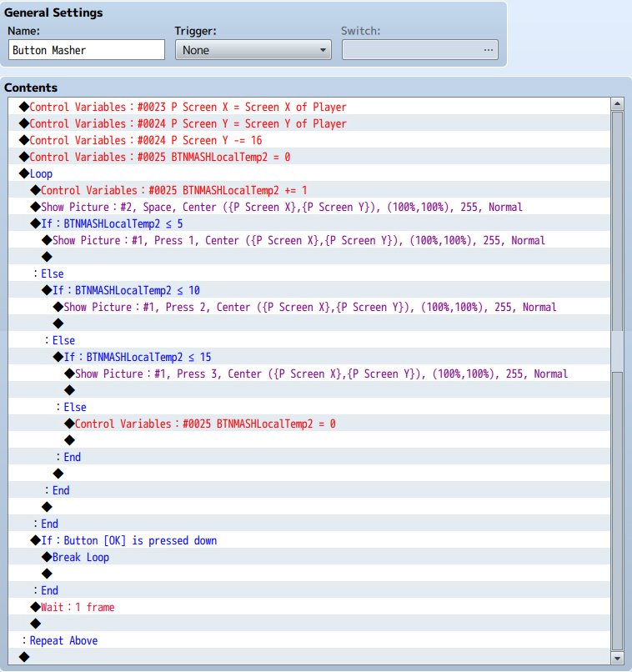
Task: Select the empty row under 'Show Picture Press 3'
Action: [309, 390]
